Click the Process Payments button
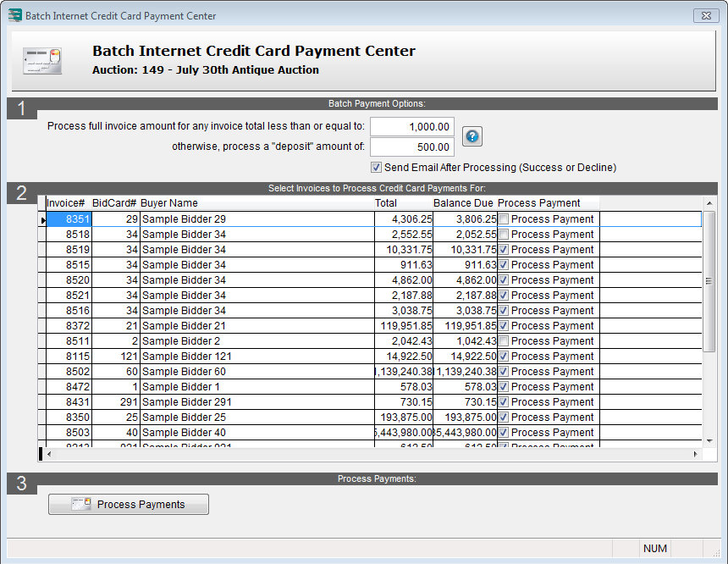This screenshot has width=728, height=564. [129, 505]
